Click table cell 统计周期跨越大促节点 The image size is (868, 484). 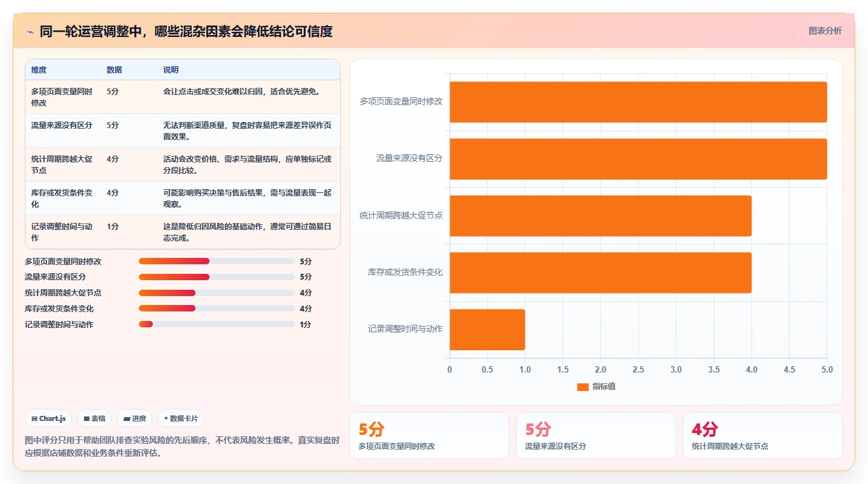(62, 164)
